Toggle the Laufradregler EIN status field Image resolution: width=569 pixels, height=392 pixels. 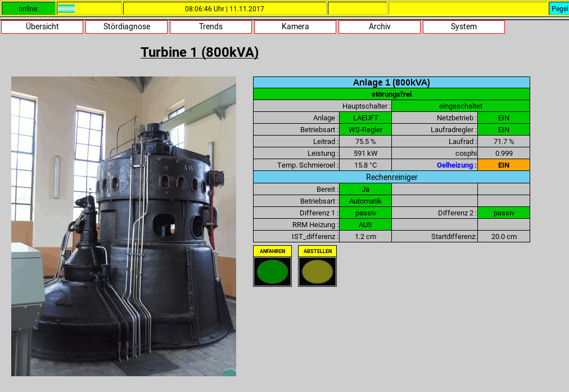pos(503,129)
